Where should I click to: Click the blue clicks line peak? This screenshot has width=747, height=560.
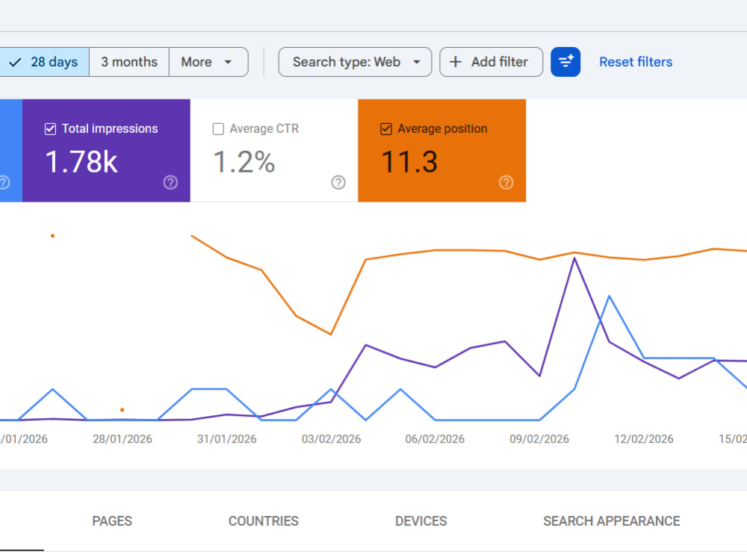click(x=610, y=296)
